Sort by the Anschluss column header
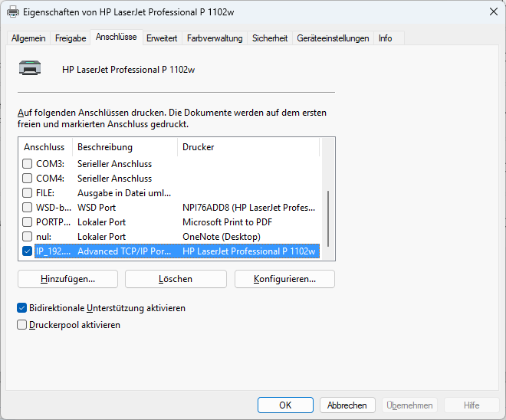 [44, 147]
